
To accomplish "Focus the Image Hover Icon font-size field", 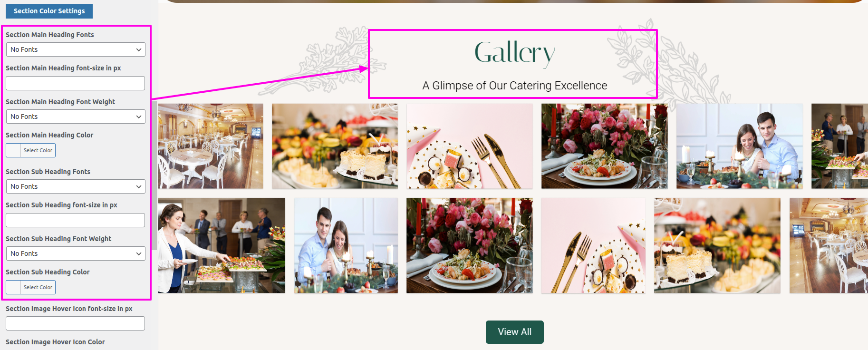I will pyautogui.click(x=76, y=323).
